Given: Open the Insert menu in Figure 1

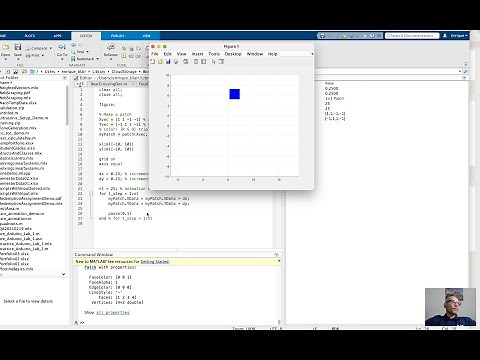Looking at the screenshot, I should click(197, 54).
